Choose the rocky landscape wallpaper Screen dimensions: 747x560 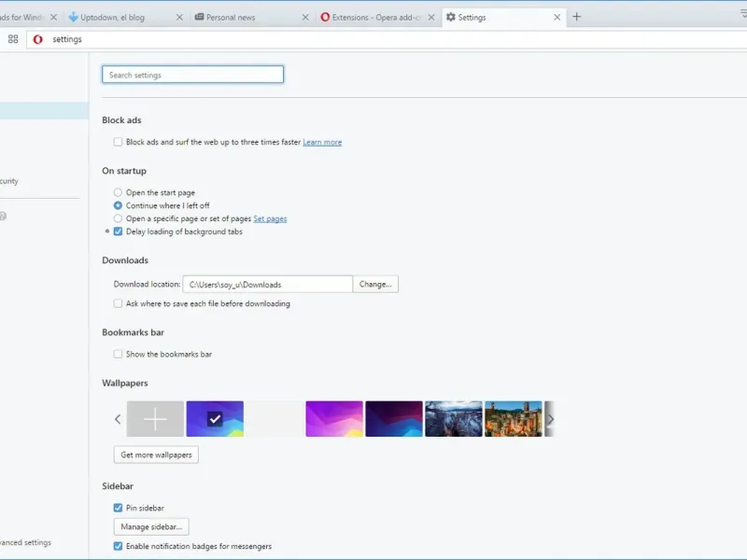(x=454, y=419)
